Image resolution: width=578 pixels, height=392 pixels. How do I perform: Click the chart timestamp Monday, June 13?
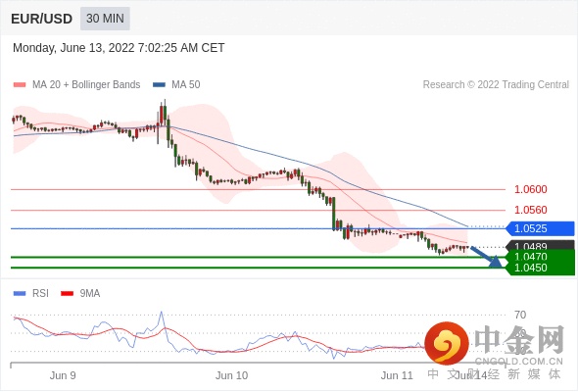pyautogui.click(x=119, y=48)
